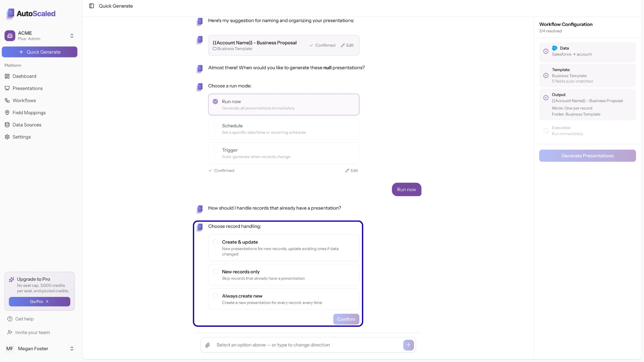The height and width of the screenshot is (362, 644).
Task: Click the Workflows icon
Action: pos(7,100)
